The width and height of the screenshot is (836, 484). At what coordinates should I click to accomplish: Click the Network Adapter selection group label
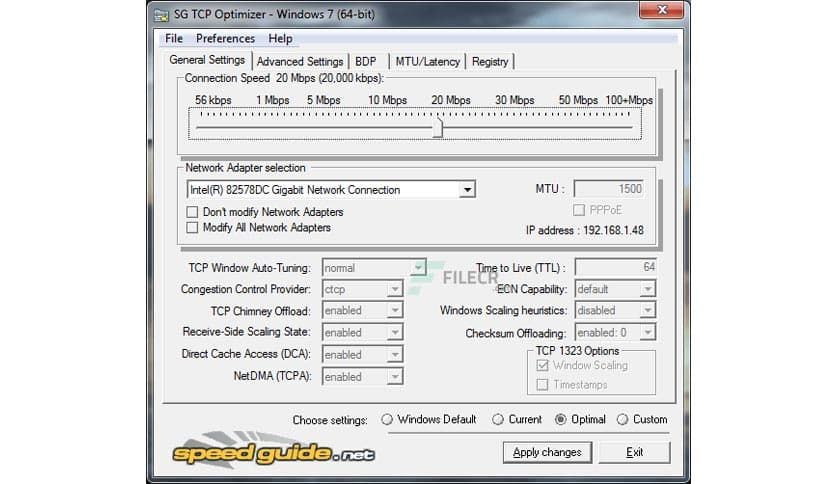(245, 168)
